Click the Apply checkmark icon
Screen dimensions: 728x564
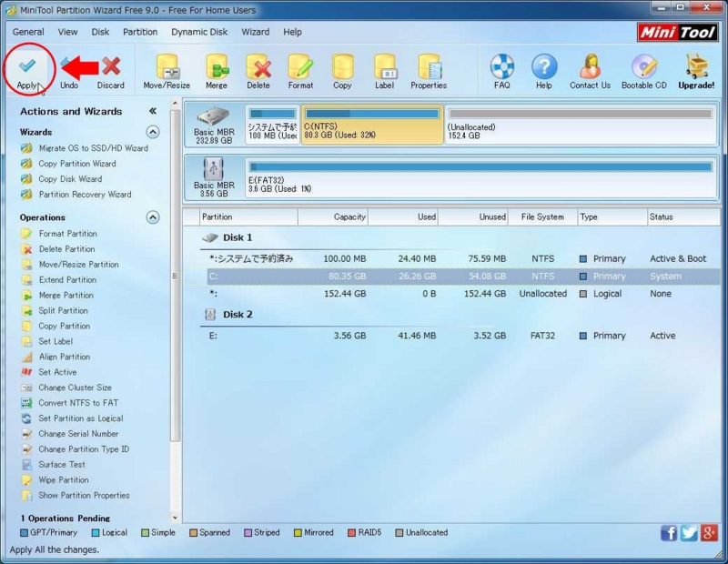click(x=27, y=65)
